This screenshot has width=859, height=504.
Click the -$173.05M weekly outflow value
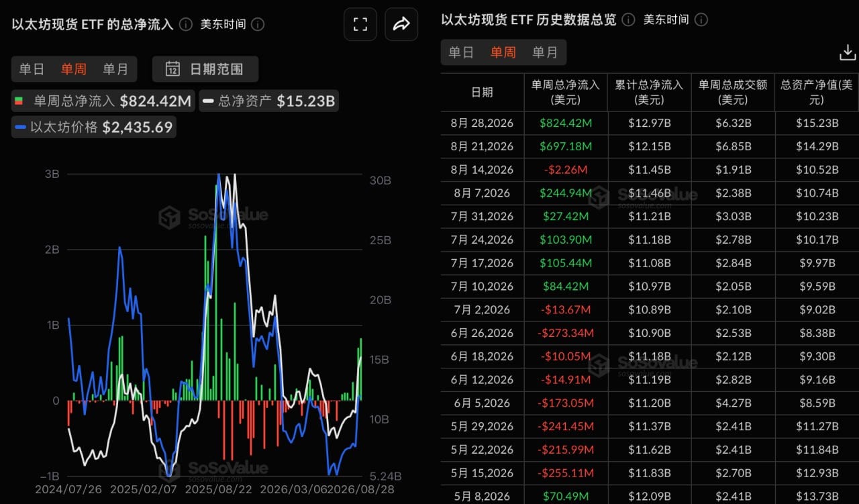click(566, 403)
